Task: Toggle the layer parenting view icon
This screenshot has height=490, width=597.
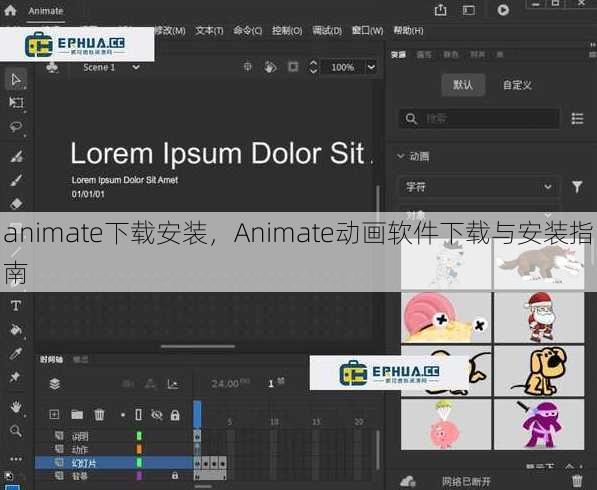Action: 150,384
